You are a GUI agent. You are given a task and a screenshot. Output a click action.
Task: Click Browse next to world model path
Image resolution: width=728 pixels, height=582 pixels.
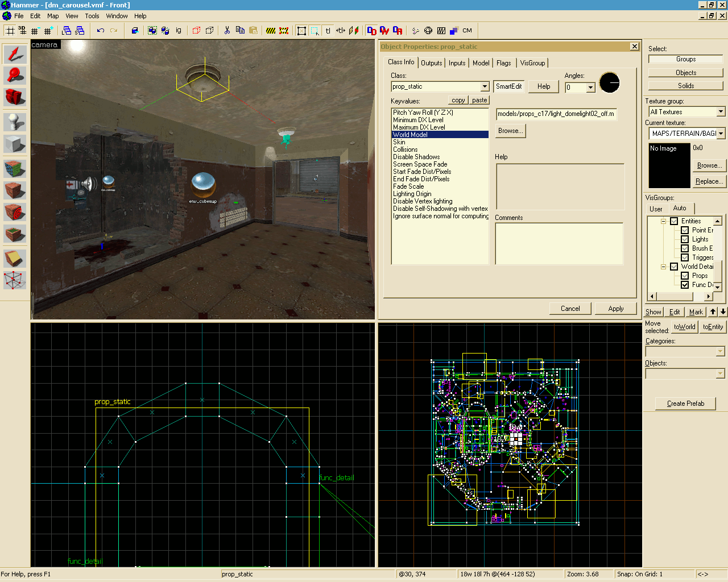point(510,131)
